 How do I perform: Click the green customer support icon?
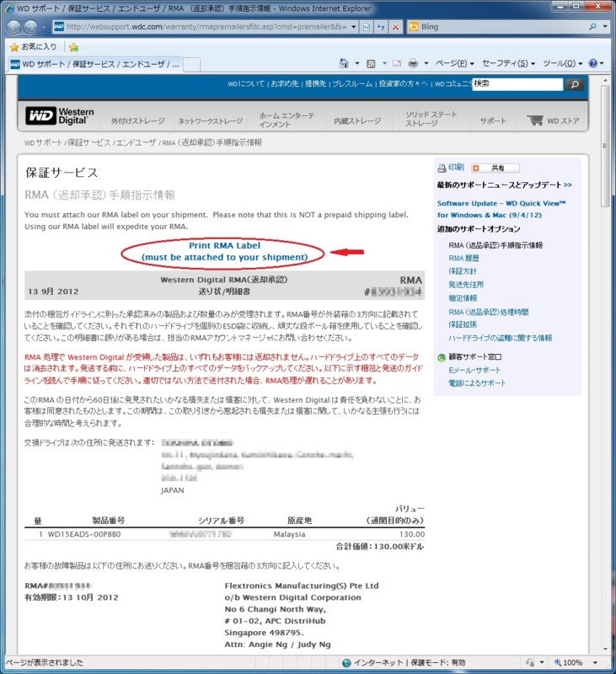(442, 357)
